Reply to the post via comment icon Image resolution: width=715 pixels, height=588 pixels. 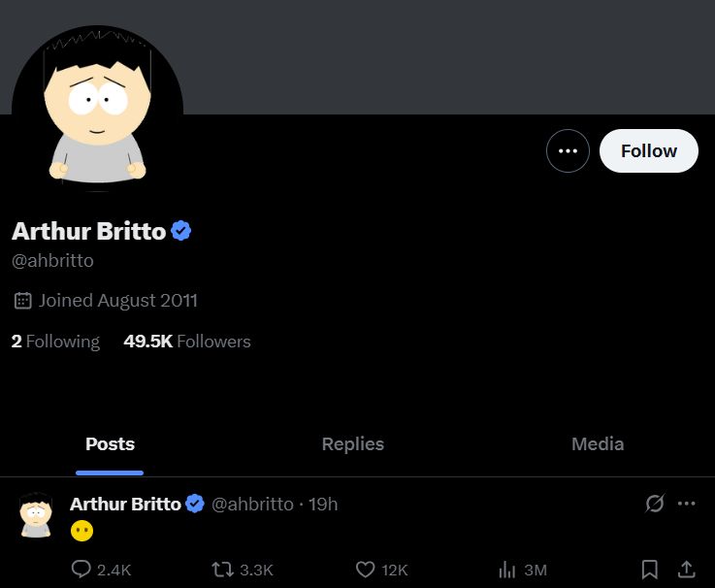pyautogui.click(x=82, y=570)
